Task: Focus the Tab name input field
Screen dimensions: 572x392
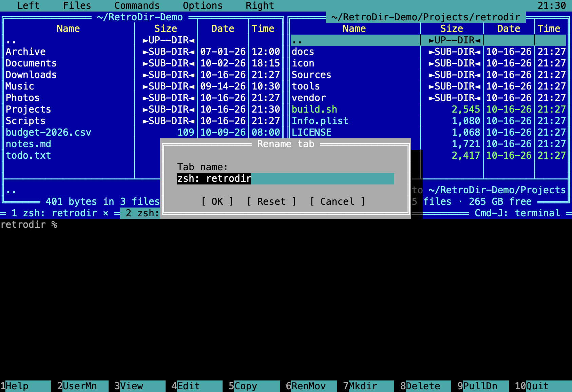Action: click(x=286, y=179)
